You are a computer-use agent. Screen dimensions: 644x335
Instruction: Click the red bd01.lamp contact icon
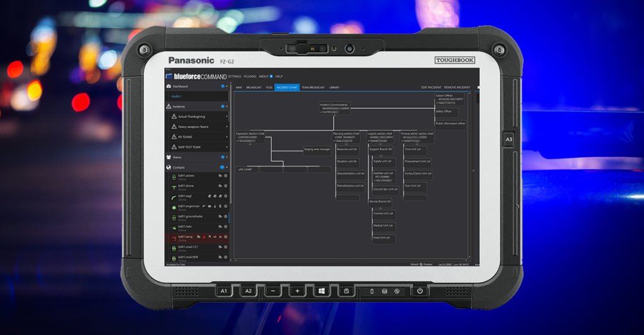174,238
